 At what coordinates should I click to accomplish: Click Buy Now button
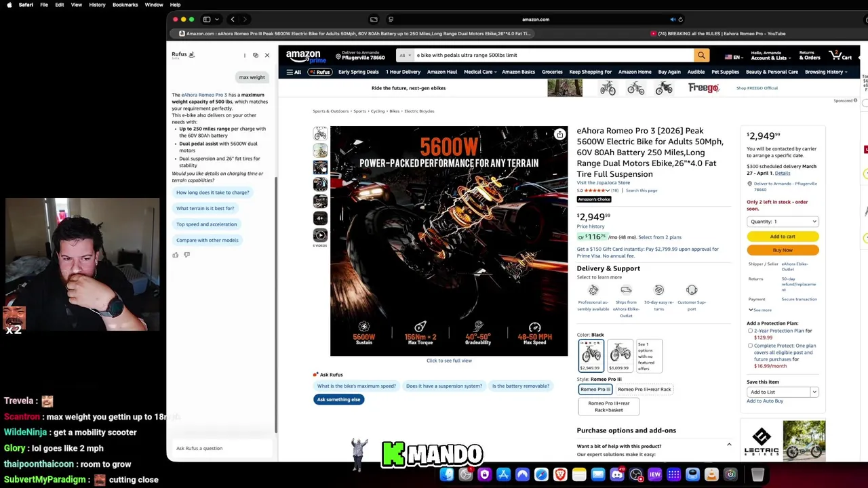tap(783, 250)
